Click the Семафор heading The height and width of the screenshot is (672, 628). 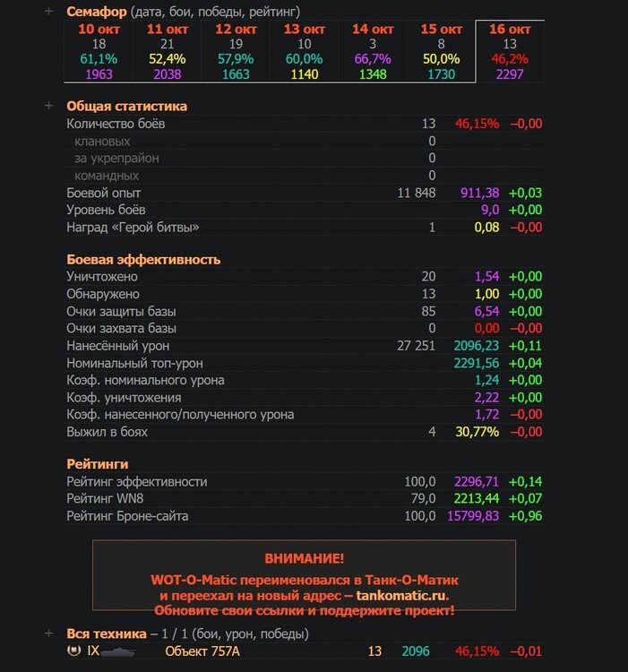click(97, 12)
